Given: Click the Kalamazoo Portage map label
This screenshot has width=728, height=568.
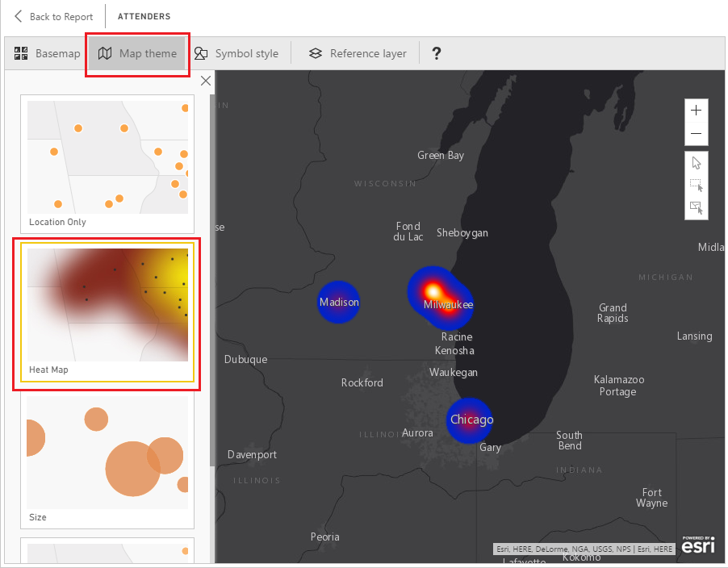Looking at the screenshot, I should [x=619, y=386].
